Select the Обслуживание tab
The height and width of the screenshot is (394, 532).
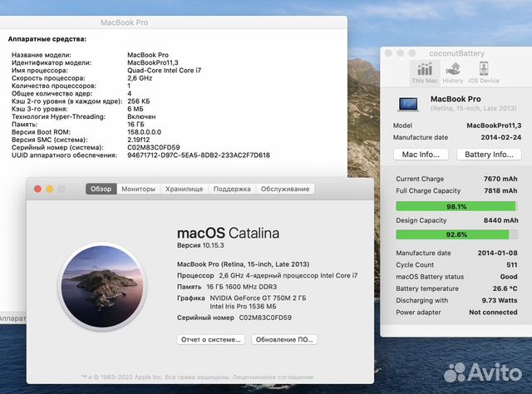point(285,189)
